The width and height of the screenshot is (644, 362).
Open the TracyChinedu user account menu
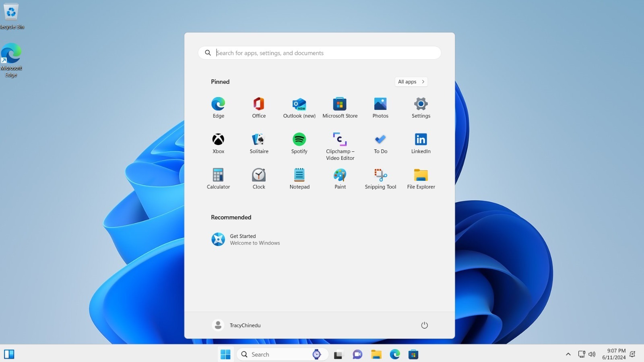point(236,325)
